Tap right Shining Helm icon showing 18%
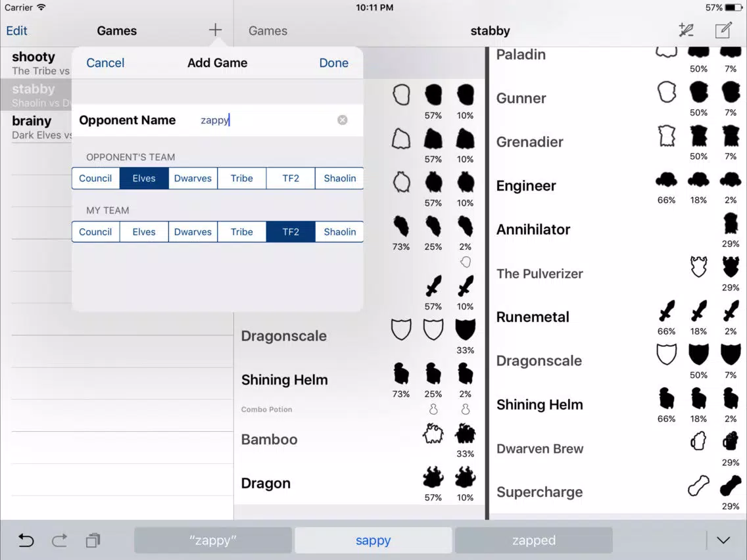This screenshot has width=747, height=560. pyautogui.click(x=698, y=398)
